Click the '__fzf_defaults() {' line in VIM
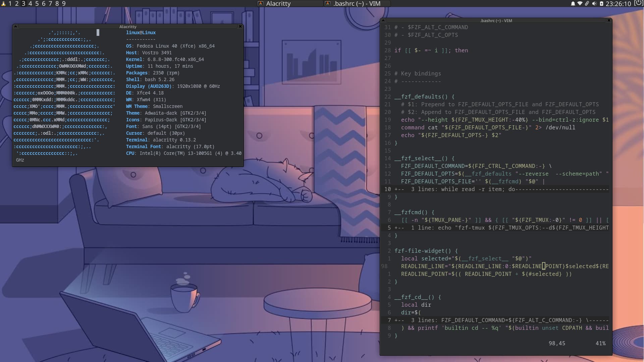Screen dimensions: 644x362 [425, 97]
